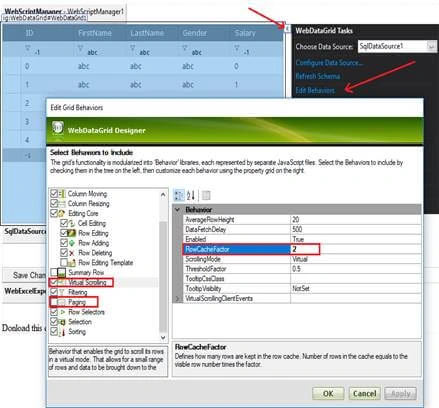Select the ScrollingMode property row
This screenshot has width=439, height=408.
tap(302, 259)
